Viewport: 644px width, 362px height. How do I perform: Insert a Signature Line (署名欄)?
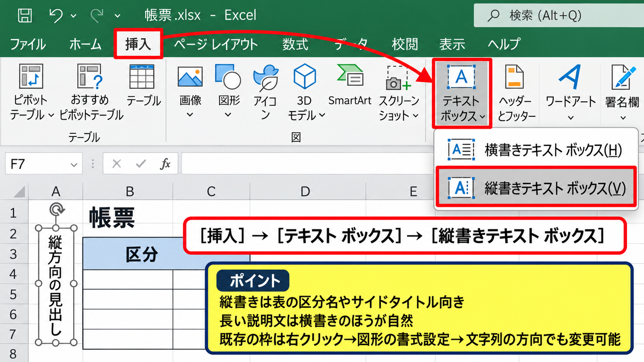pos(622,92)
